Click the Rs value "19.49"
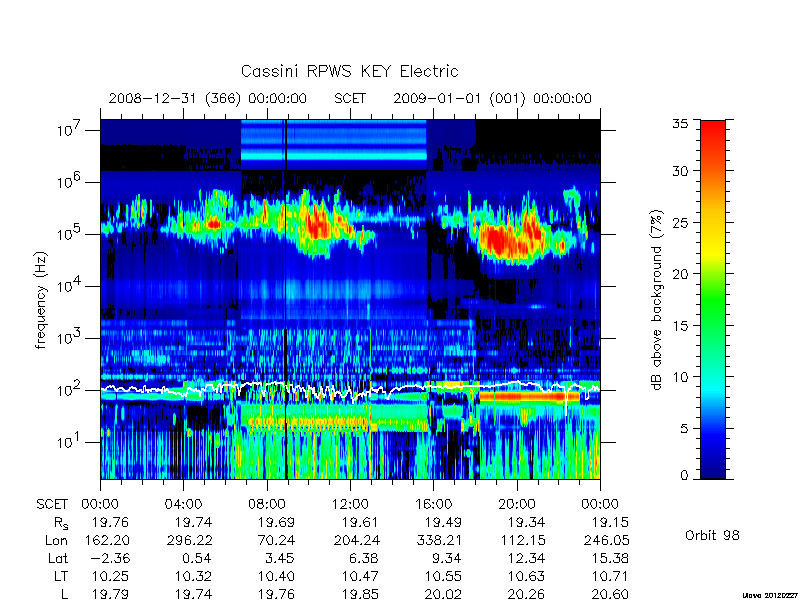The image size is (800, 600). coord(443,522)
